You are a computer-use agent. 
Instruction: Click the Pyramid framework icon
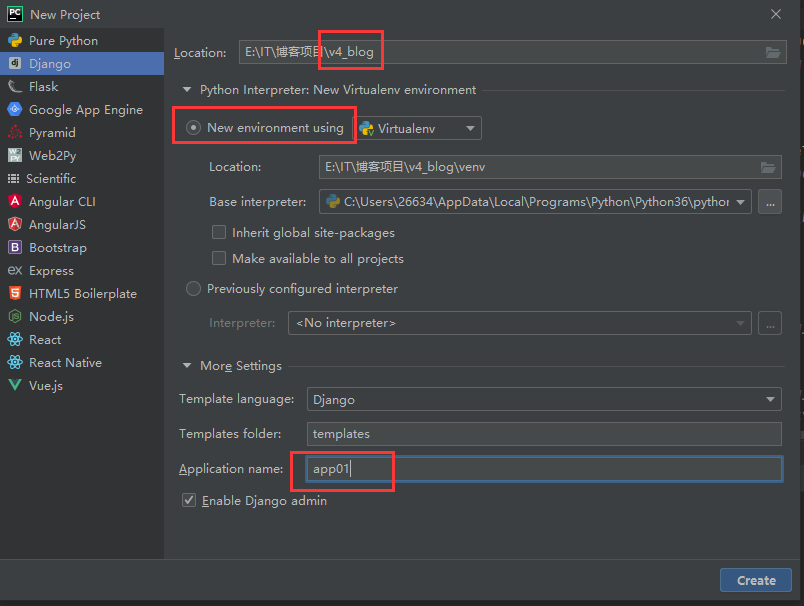coord(15,132)
